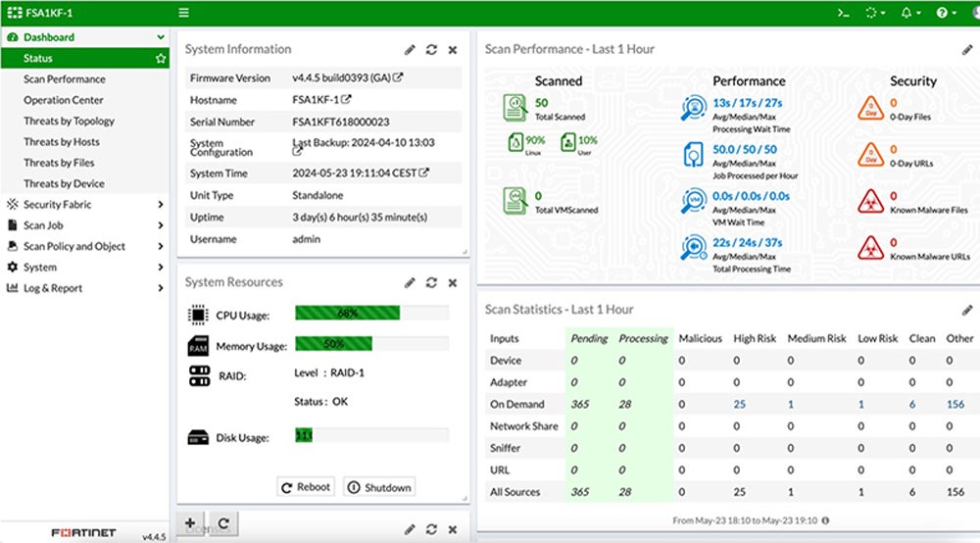Toggle the Status favorite star
This screenshot has width=980, height=543.
[161, 59]
